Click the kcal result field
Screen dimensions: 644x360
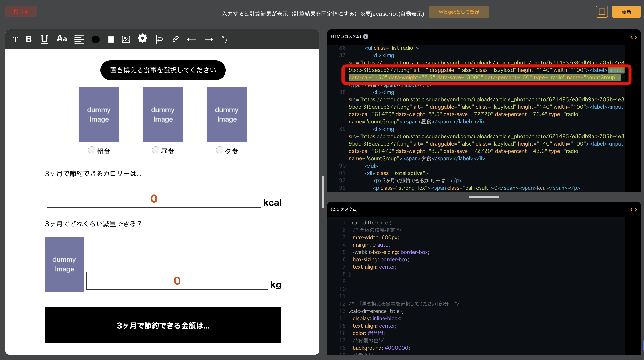pos(154,199)
